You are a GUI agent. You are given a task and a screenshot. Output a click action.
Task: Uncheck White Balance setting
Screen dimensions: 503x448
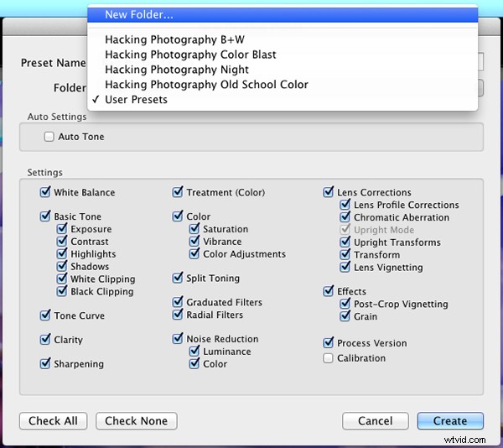coord(45,192)
